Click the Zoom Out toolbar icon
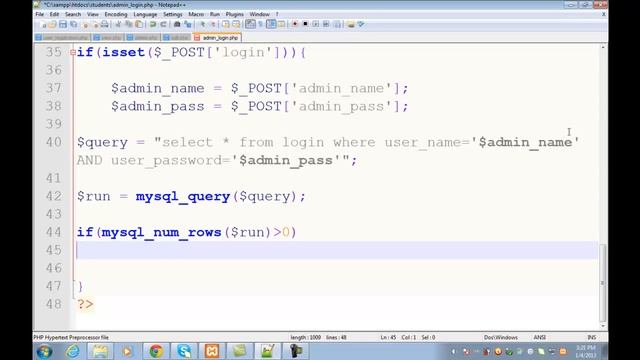 (x=213, y=24)
